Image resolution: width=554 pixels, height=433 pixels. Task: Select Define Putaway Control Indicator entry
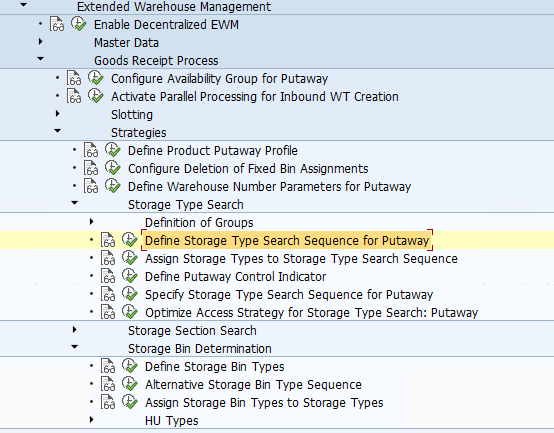236,277
